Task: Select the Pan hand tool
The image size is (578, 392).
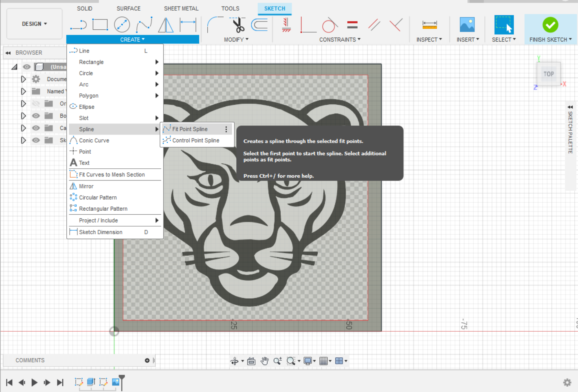Action: point(265,361)
